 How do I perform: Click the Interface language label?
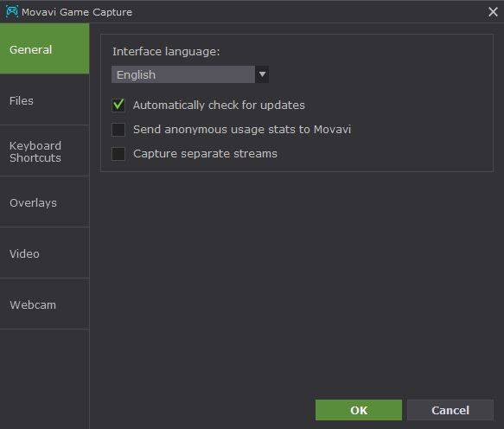click(x=166, y=51)
